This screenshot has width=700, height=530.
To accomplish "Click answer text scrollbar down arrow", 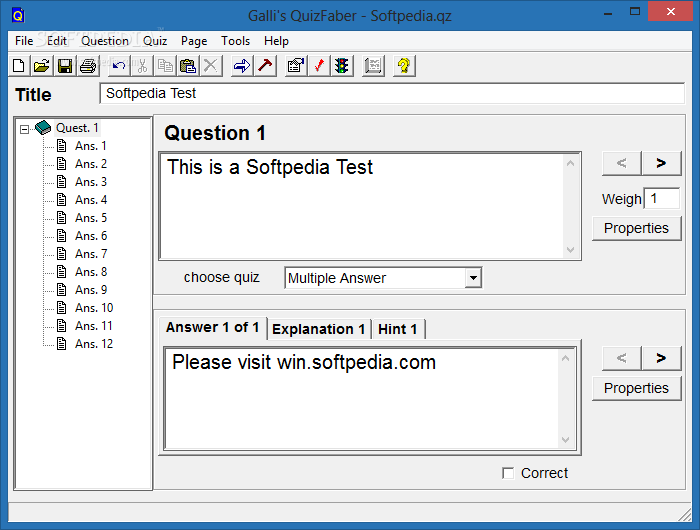I will point(566,440).
